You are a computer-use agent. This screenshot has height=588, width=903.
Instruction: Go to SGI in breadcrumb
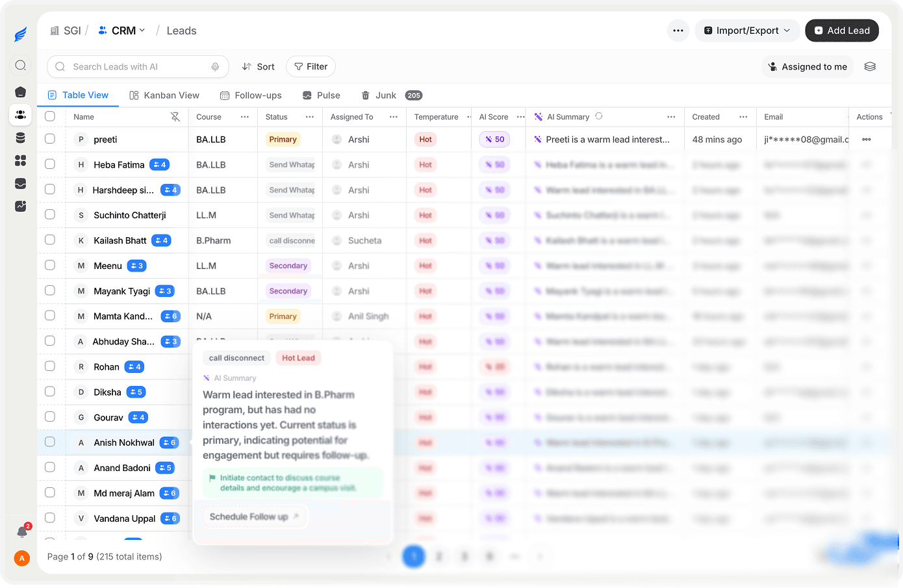(x=72, y=31)
